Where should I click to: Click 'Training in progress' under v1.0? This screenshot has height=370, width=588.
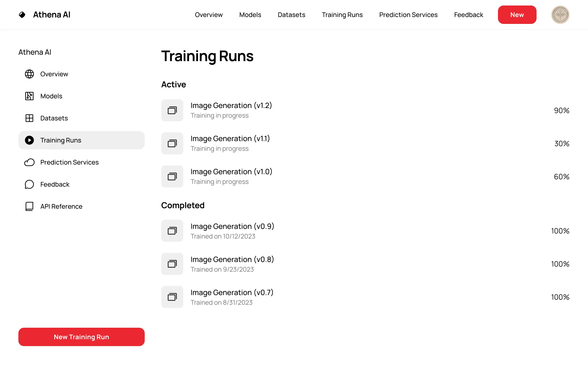[219, 182]
